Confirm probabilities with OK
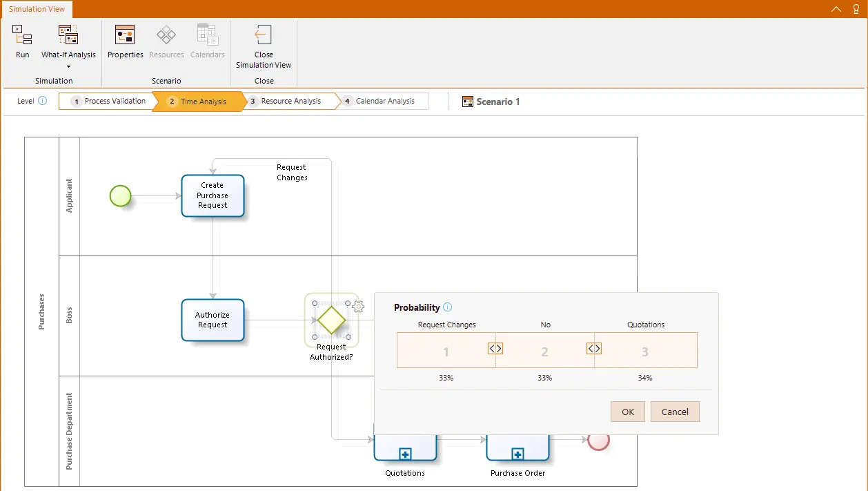The height and width of the screenshot is (491, 868). click(x=628, y=412)
